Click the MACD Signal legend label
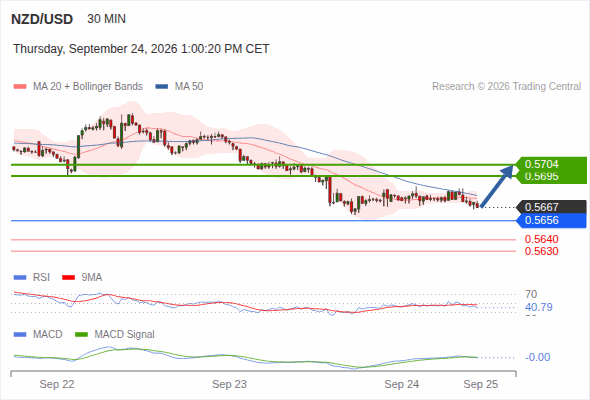Image resolution: width=590 pixels, height=400 pixels. 125,335
